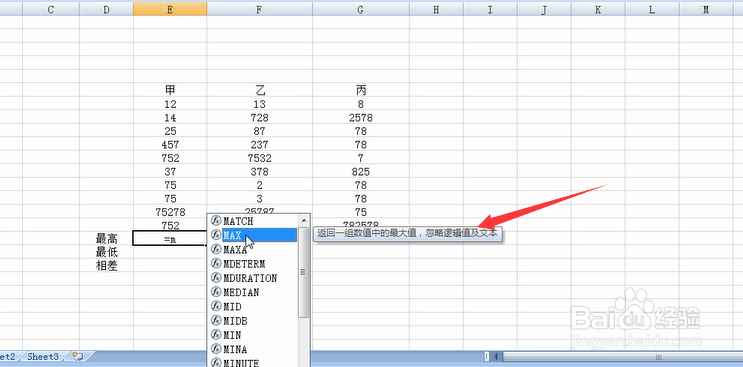Screen dimensions: 743x367
Task: Select column K header
Action: (598, 9)
